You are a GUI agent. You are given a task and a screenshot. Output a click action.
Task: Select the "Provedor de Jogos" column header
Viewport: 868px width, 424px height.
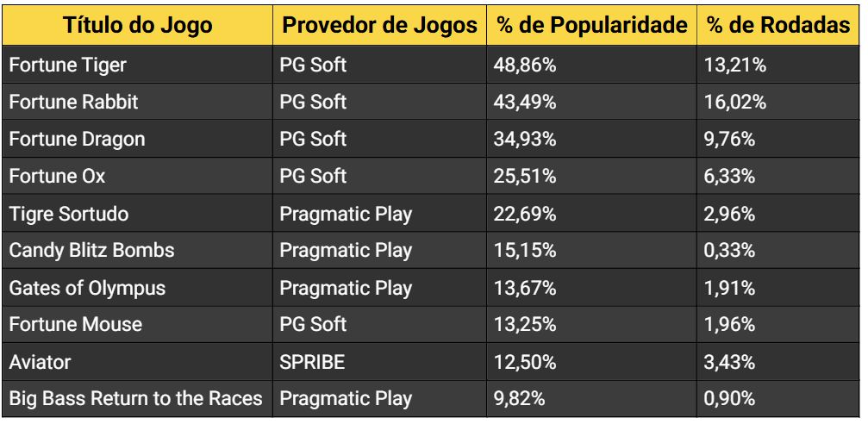pyautogui.click(x=379, y=25)
